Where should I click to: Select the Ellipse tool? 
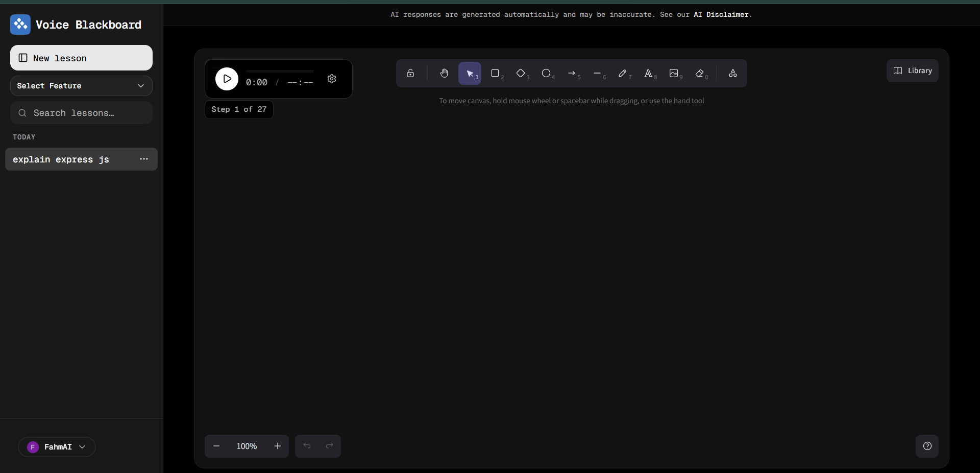pos(546,73)
